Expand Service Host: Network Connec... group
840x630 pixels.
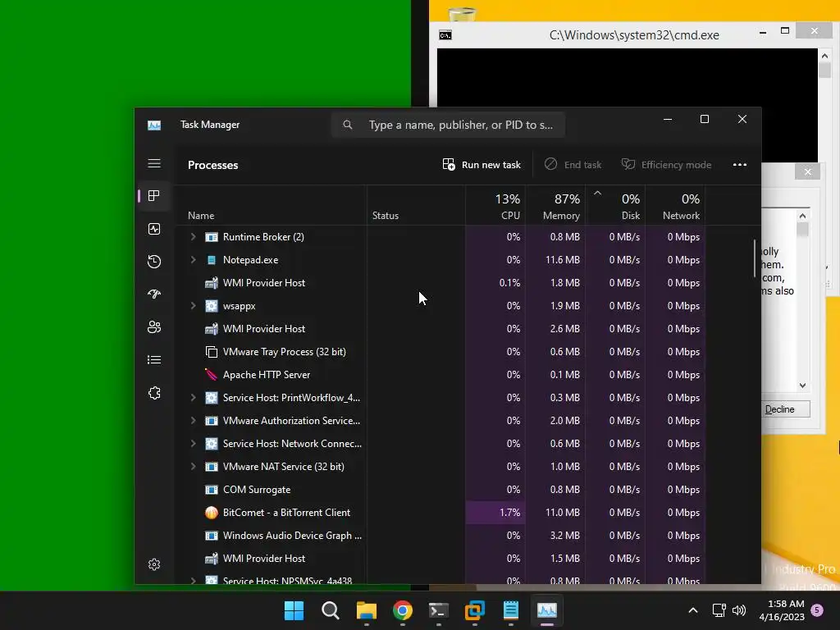coord(193,444)
